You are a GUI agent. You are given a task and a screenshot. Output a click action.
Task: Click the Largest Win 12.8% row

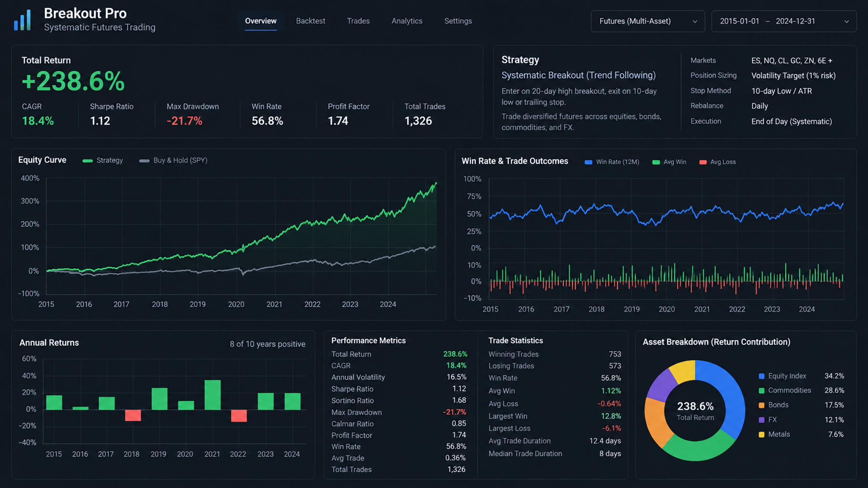coord(555,416)
